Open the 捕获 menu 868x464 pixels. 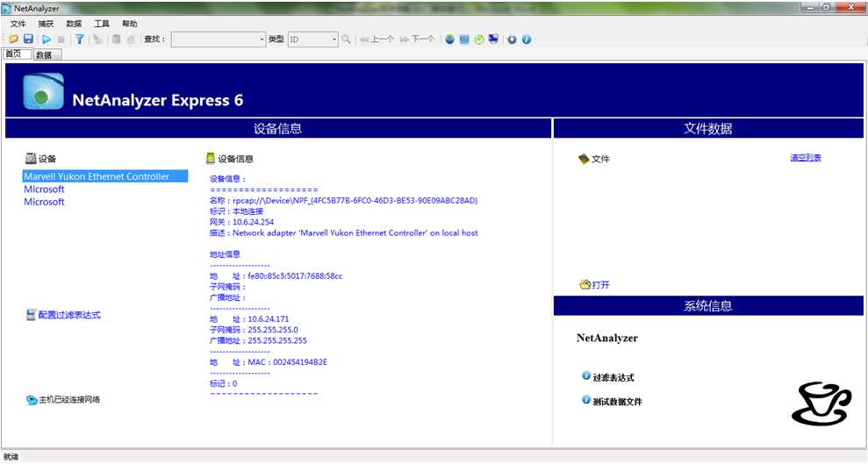(46, 24)
